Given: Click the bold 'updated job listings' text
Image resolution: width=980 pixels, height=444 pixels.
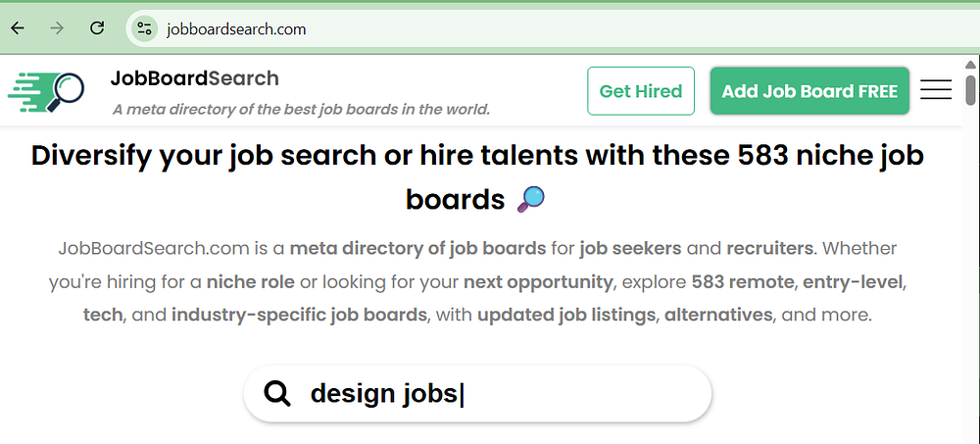Looking at the screenshot, I should point(568,316).
